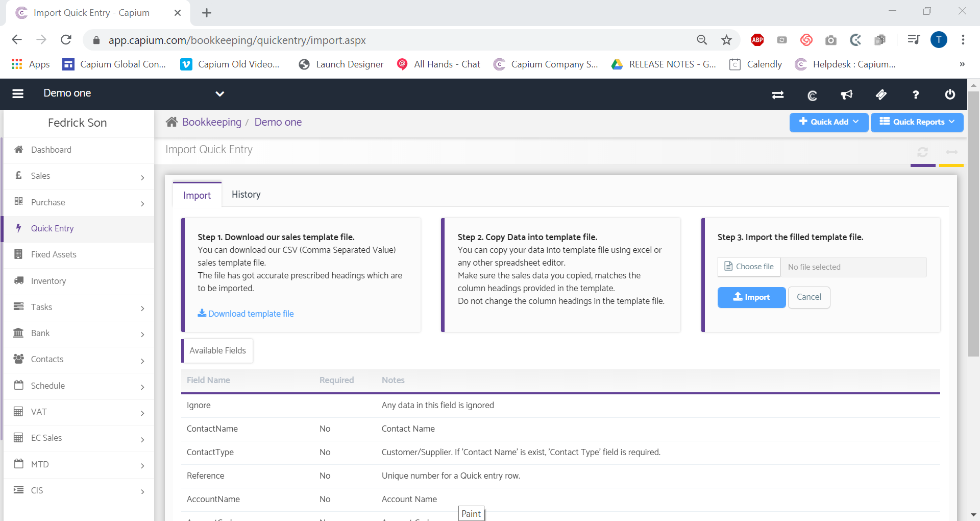
Task: Click the Choose file button
Action: tap(749, 267)
